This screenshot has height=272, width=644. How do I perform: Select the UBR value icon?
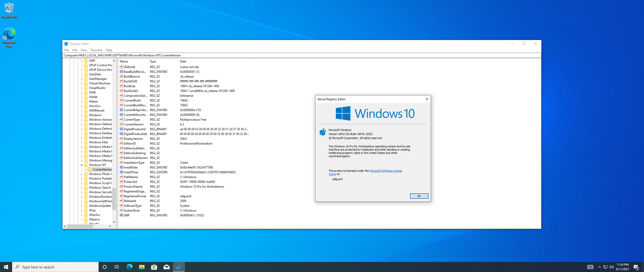tap(121, 215)
